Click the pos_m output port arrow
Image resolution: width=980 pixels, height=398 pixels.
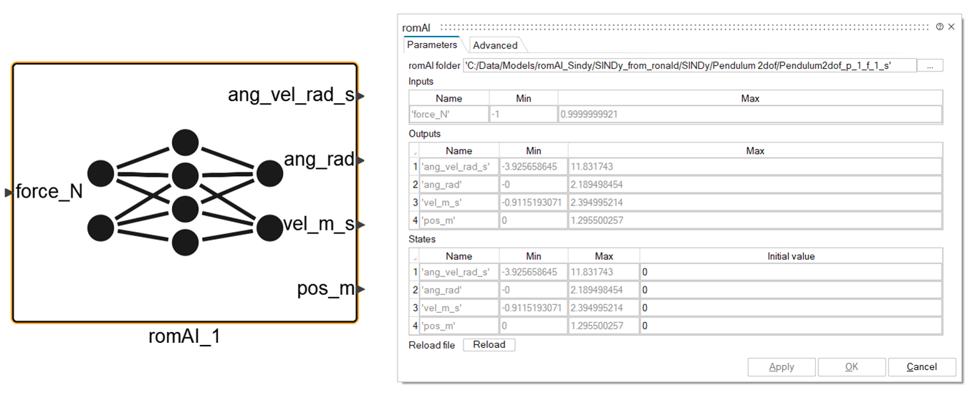click(x=361, y=289)
